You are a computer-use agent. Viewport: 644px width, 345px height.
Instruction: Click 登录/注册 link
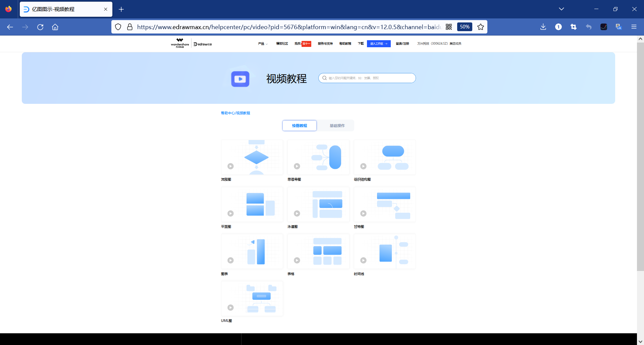pyautogui.click(x=402, y=44)
